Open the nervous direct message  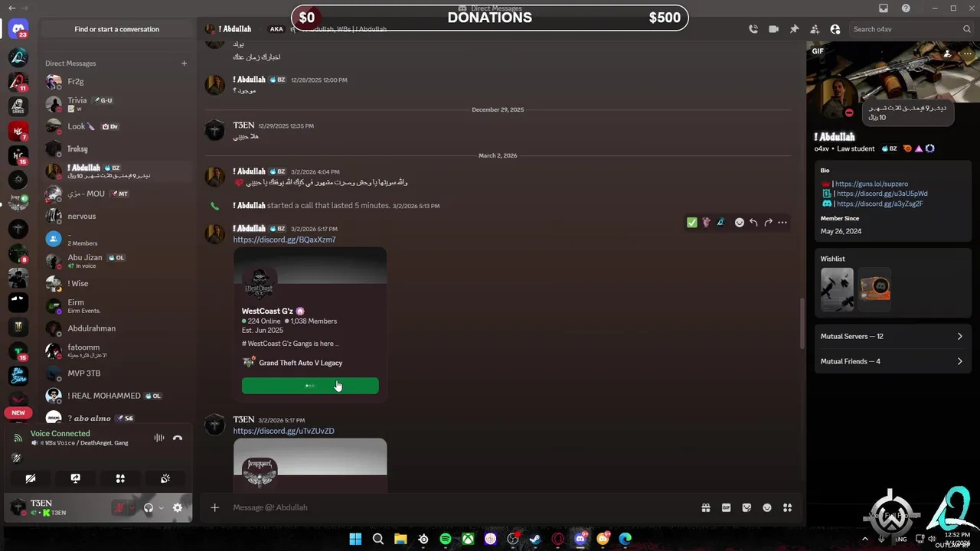point(117,217)
